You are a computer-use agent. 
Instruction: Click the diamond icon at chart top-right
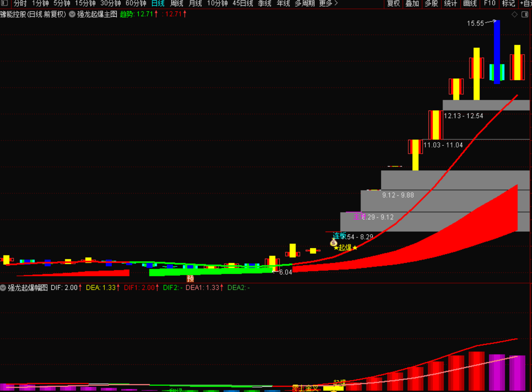click(514, 15)
